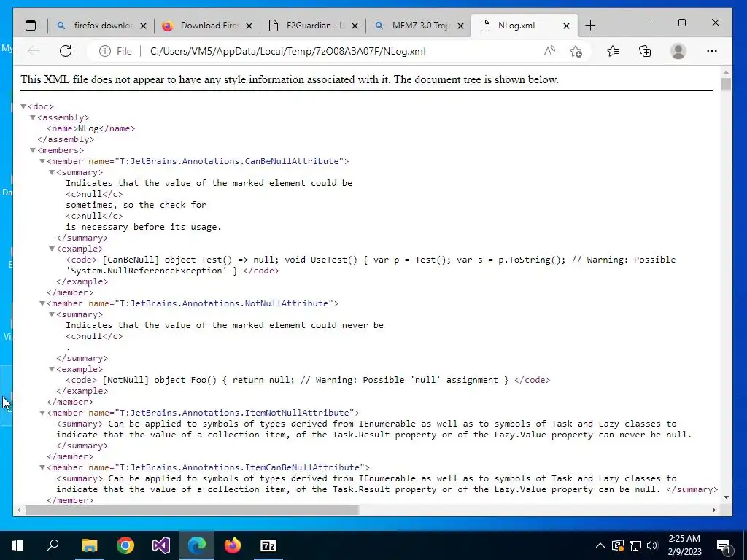Collapse the CanBeNullAttribute member node
Viewport: 747px width, 560px height.
(42, 161)
